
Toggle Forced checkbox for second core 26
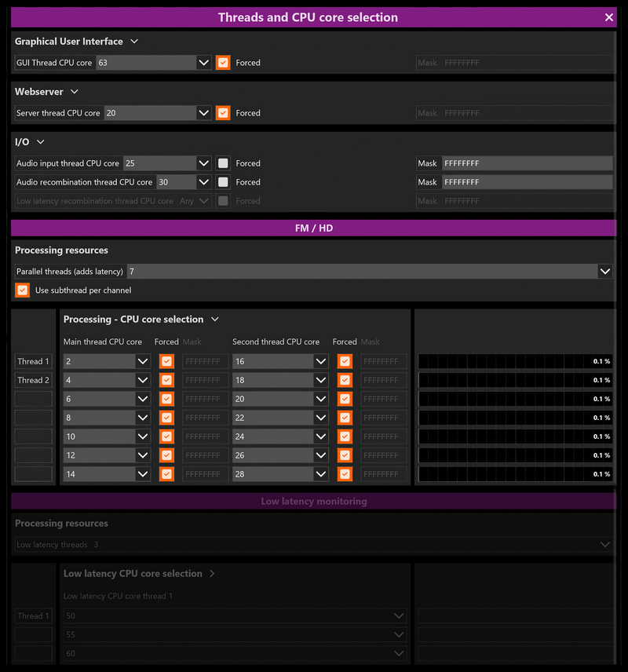pos(345,455)
